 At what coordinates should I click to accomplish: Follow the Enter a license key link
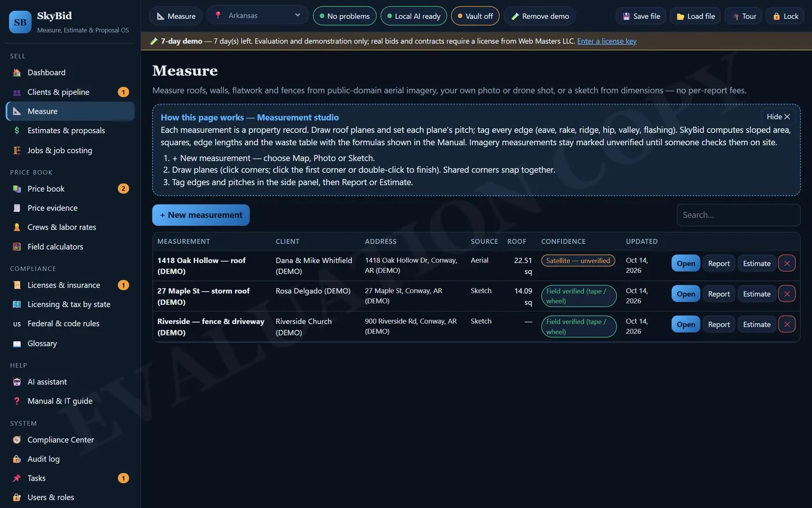click(607, 41)
